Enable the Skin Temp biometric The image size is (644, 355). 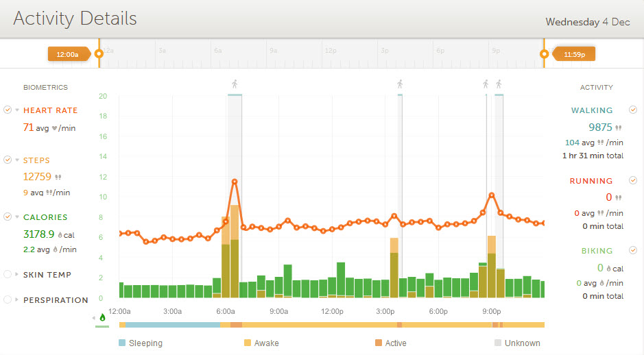point(8,274)
